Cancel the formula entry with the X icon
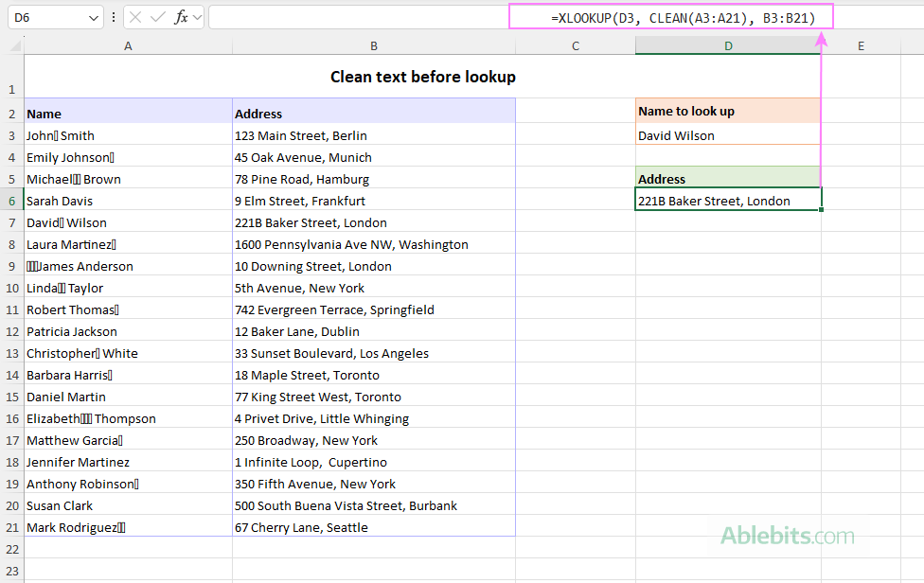Viewport: 924px width, 583px height. point(135,16)
